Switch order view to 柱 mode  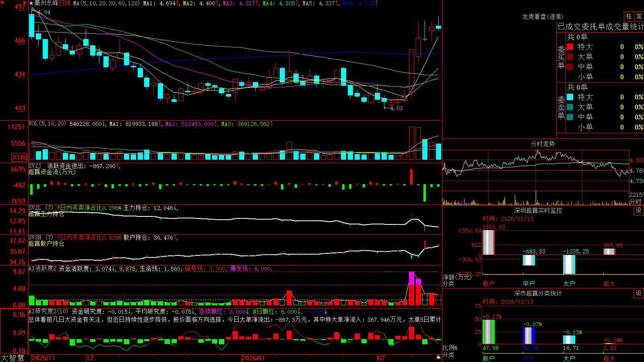pyautogui.click(x=629, y=16)
